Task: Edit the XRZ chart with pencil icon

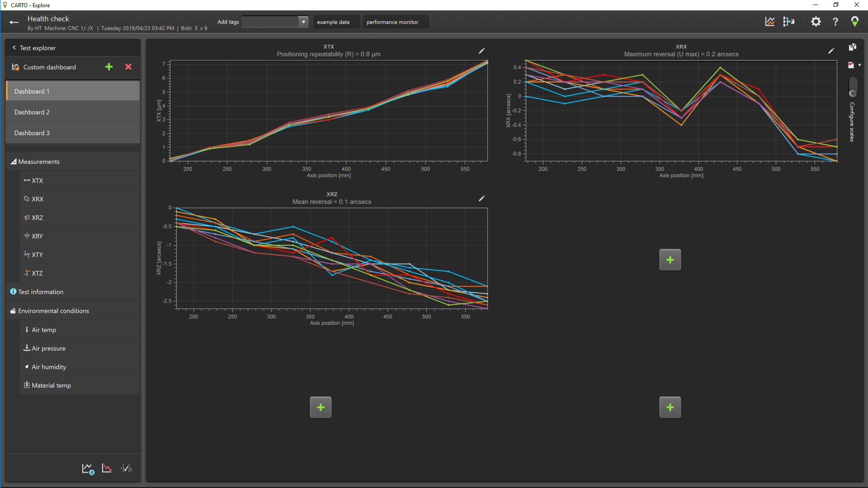Action: pos(481,198)
